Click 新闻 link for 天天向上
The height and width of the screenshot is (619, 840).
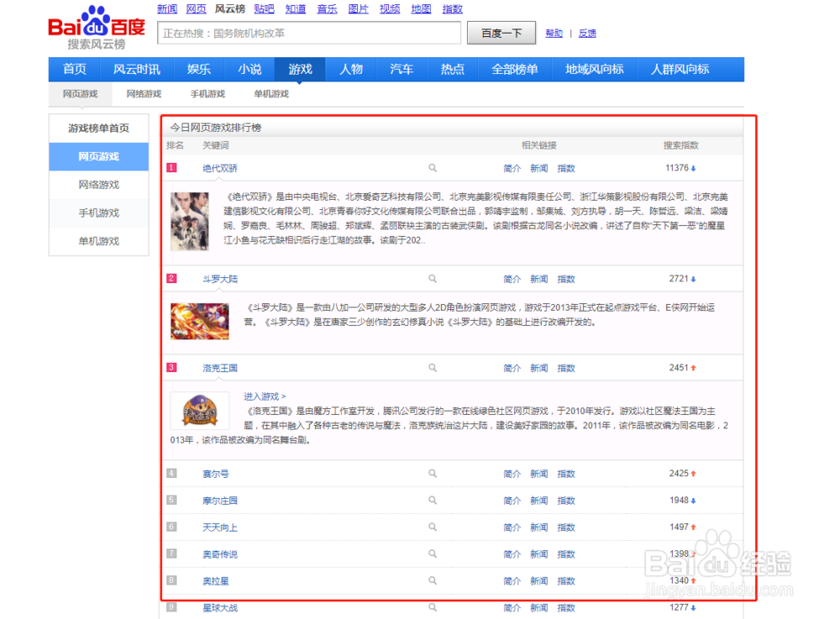(539, 527)
